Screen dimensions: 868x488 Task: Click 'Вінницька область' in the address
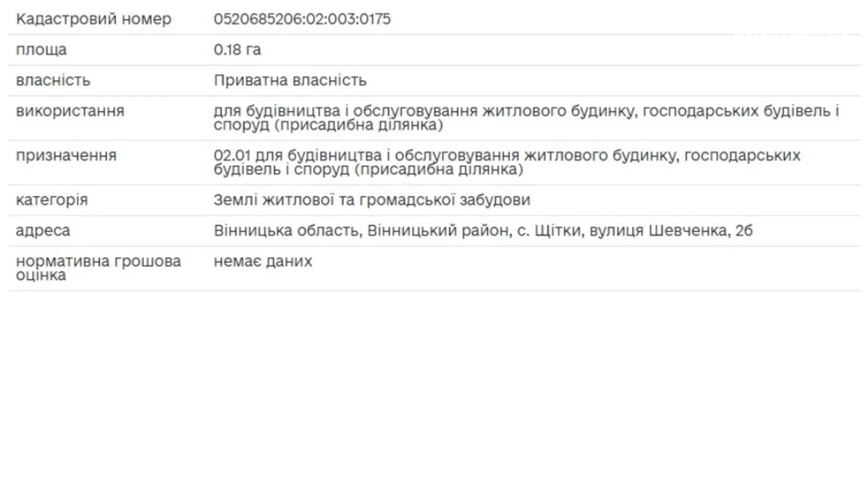288,230
